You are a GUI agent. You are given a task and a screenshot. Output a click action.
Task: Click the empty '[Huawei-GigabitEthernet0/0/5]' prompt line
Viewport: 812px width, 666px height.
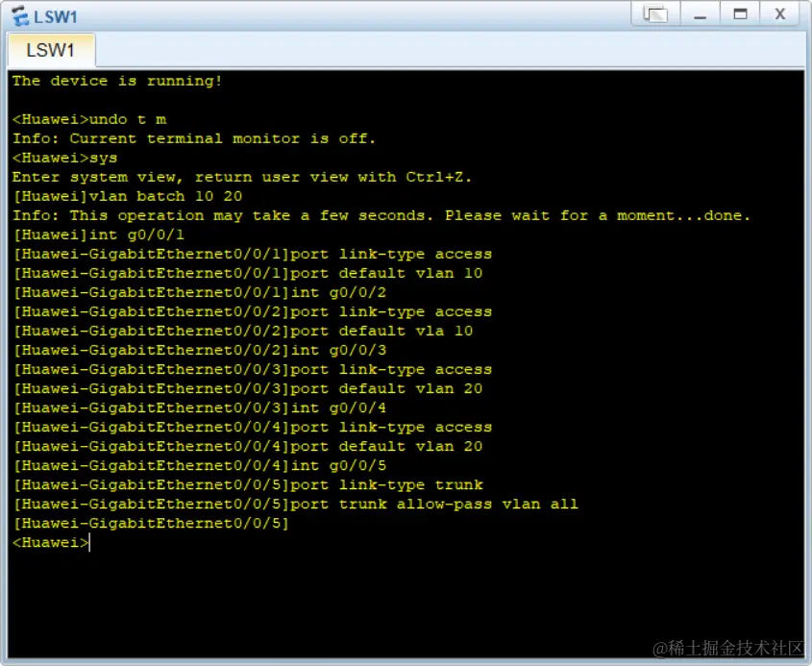[151, 523]
